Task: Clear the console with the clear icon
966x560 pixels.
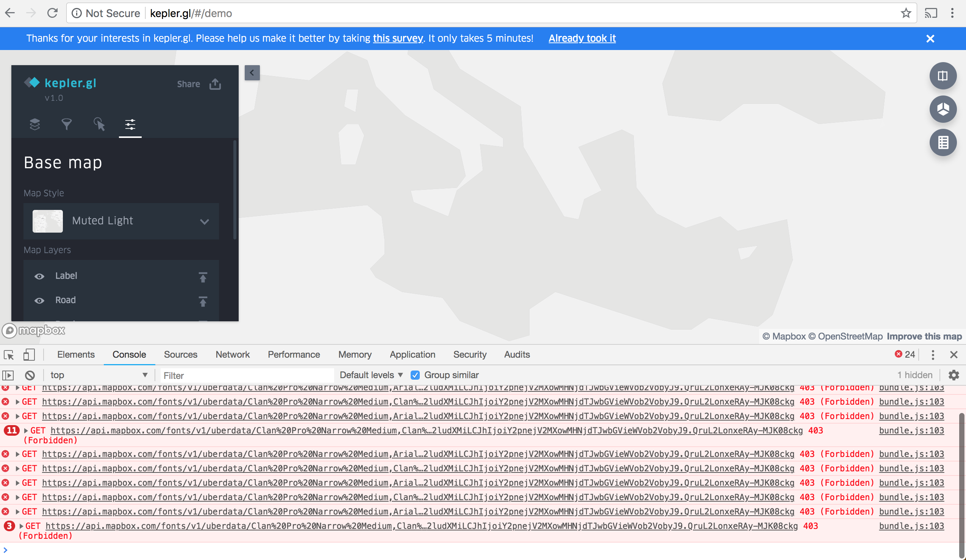Action: tap(30, 375)
